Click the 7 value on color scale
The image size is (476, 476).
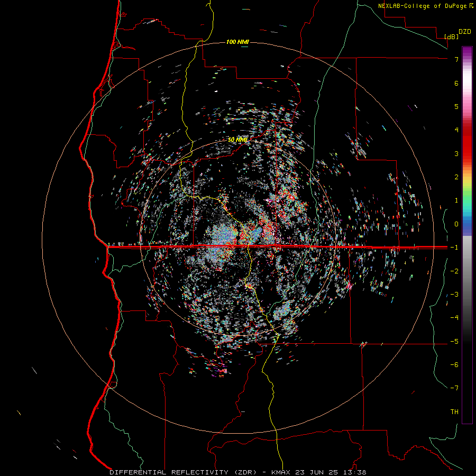[x=456, y=59]
